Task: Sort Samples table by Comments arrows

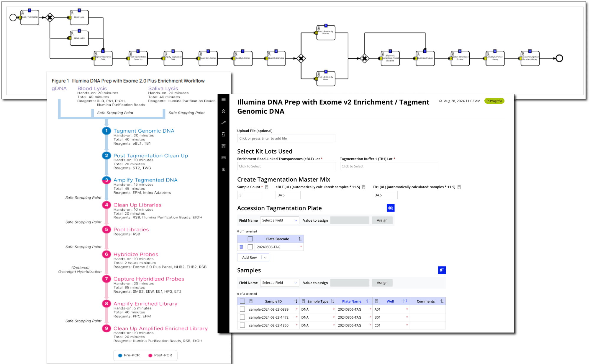Action: pyautogui.click(x=442, y=301)
